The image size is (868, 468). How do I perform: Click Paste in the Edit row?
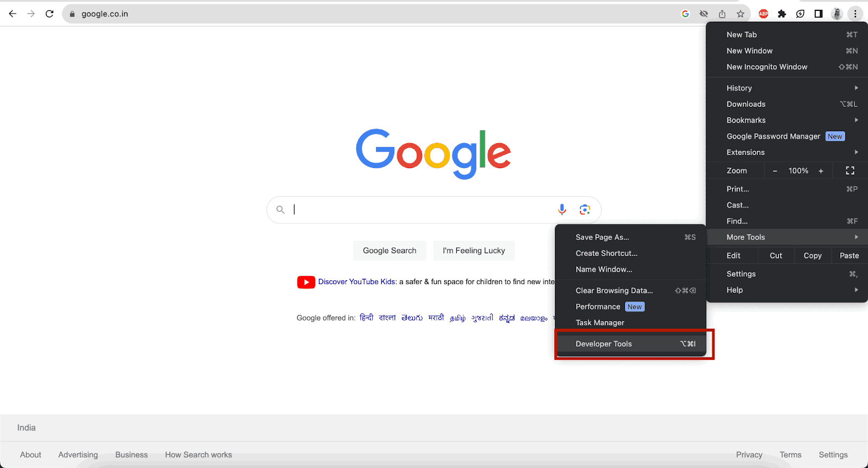click(849, 255)
